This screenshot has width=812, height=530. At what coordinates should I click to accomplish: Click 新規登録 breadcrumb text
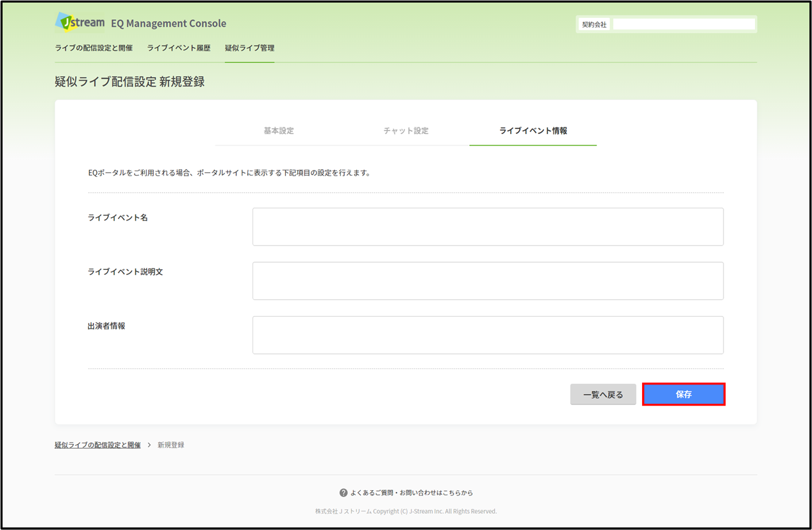[171, 445]
